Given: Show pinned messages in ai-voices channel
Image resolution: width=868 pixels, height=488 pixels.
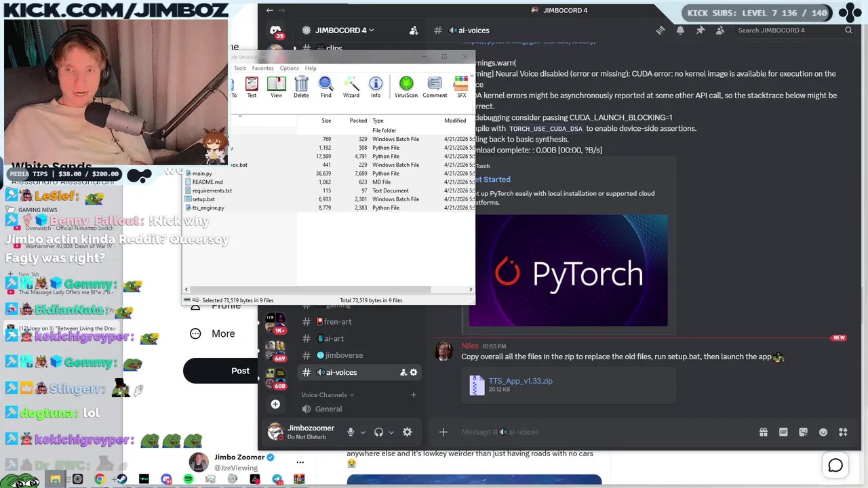Looking at the screenshot, I should click(701, 30).
